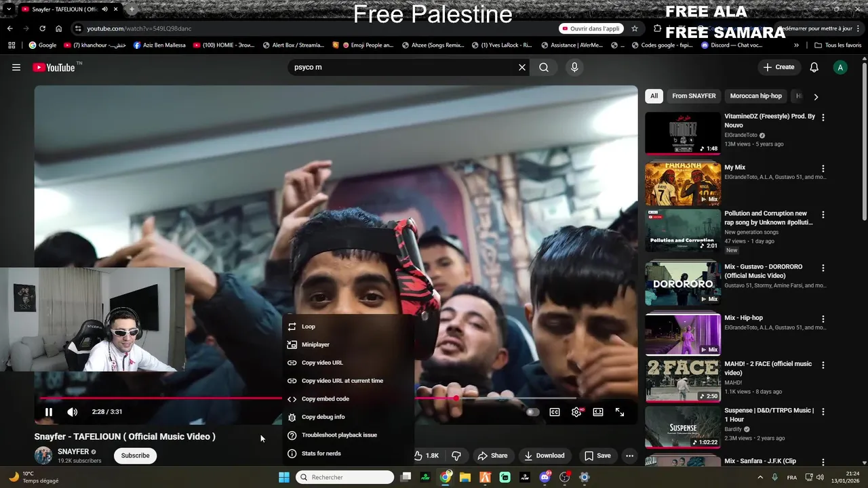Open options for My Mix
Screen dimensions: 868x488
(x=823, y=169)
